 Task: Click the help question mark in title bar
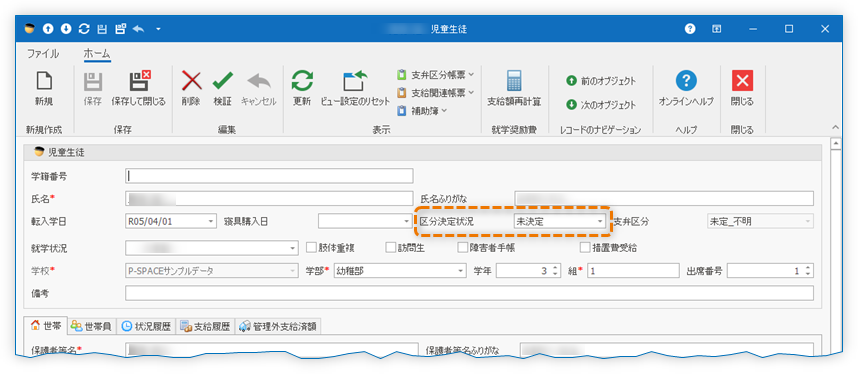[x=690, y=29]
